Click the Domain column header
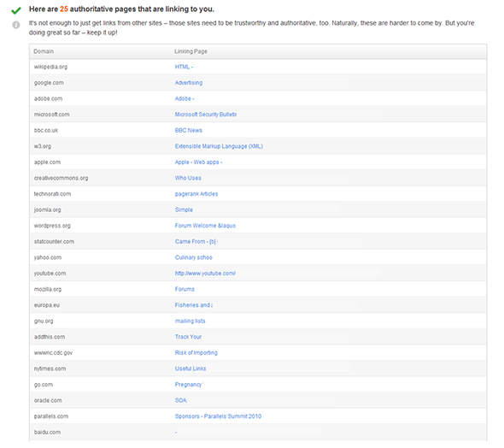 tap(44, 51)
